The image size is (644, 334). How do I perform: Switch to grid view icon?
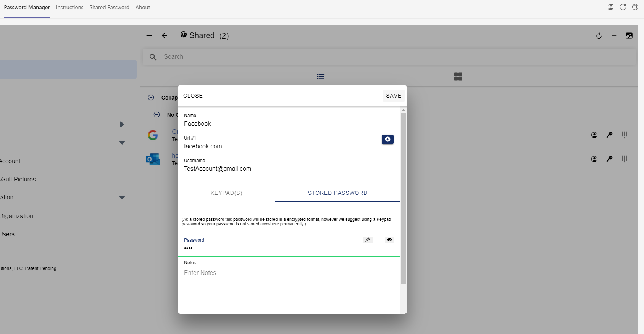458,77
